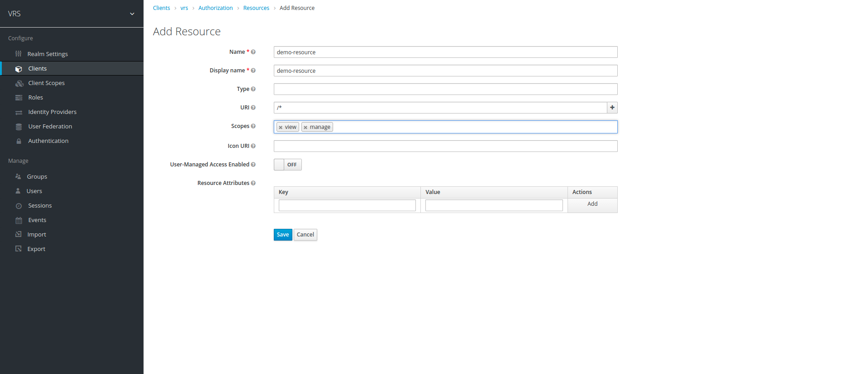Remove the 'manage' scope tag
The image size is (868, 374).
[x=305, y=128]
